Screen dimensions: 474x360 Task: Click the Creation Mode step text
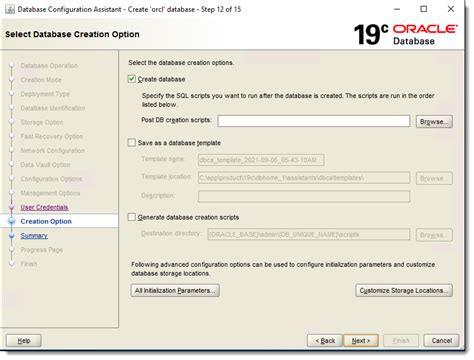41,80
